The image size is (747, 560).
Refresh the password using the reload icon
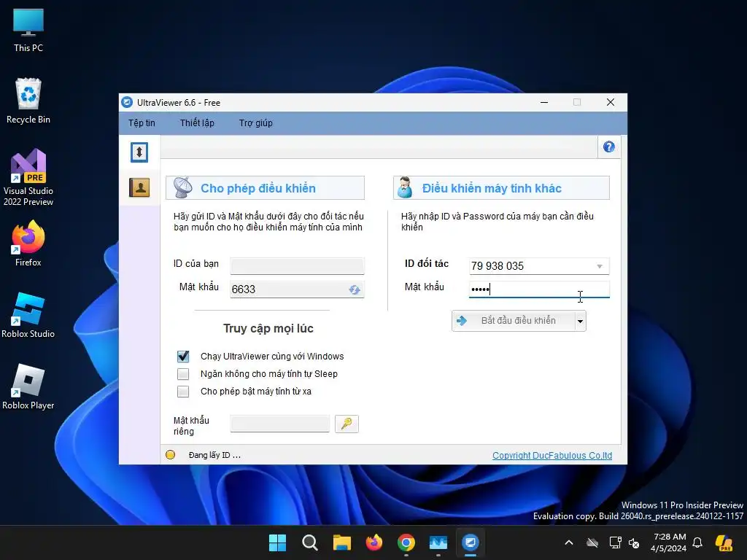pos(355,289)
